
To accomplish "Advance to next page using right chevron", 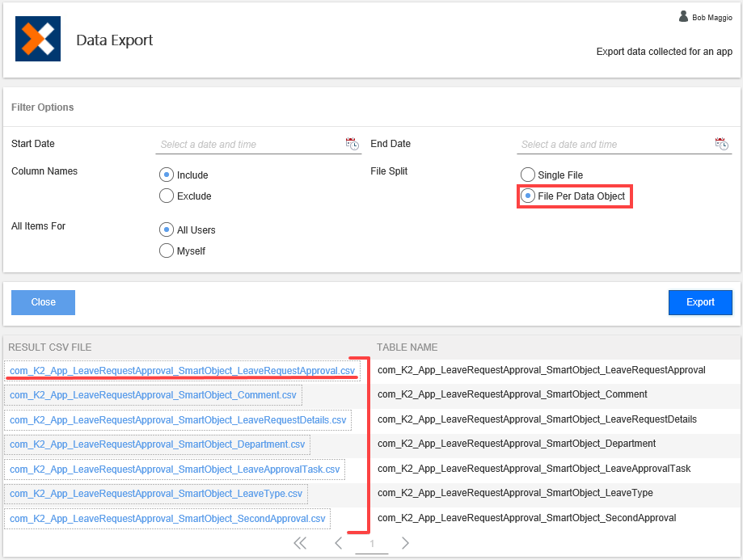I will (406, 543).
